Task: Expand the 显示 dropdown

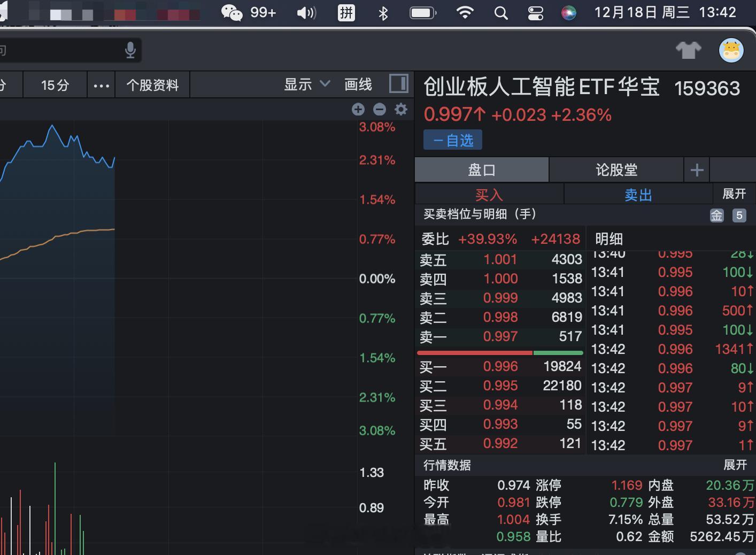Action: click(x=307, y=84)
